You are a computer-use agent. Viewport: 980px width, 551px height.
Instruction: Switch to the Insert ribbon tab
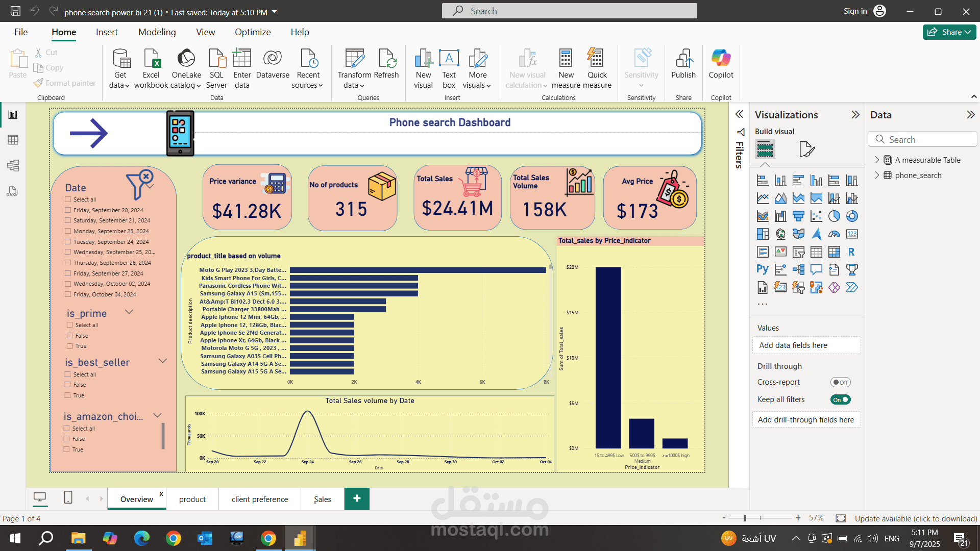(107, 32)
